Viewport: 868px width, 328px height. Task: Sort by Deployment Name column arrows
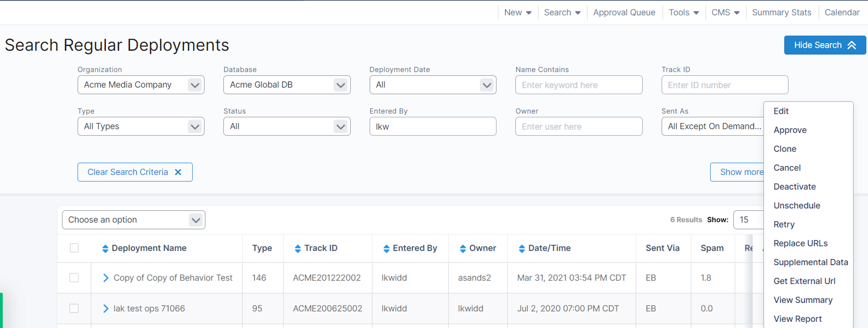pyautogui.click(x=105, y=248)
